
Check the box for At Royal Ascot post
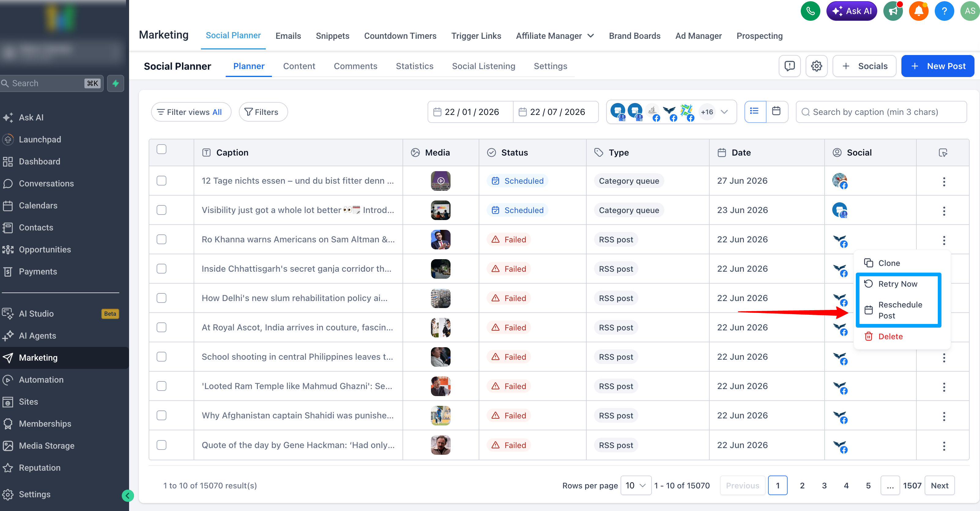[x=161, y=327]
